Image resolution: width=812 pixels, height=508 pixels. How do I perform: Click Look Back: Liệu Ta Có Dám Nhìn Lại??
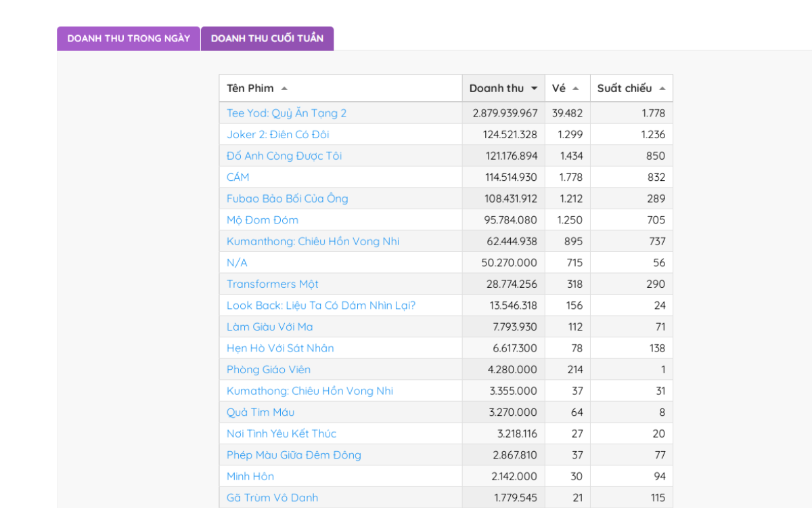pyautogui.click(x=321, y=305)
